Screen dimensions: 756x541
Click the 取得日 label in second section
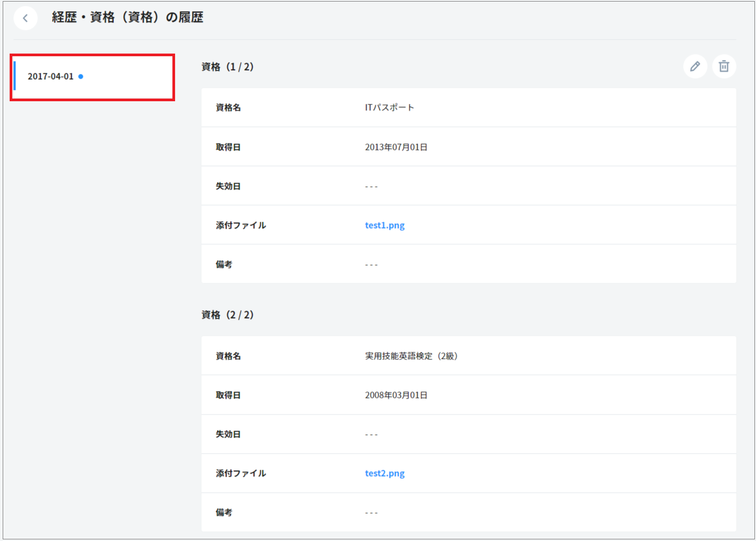[x=228, y=395]
